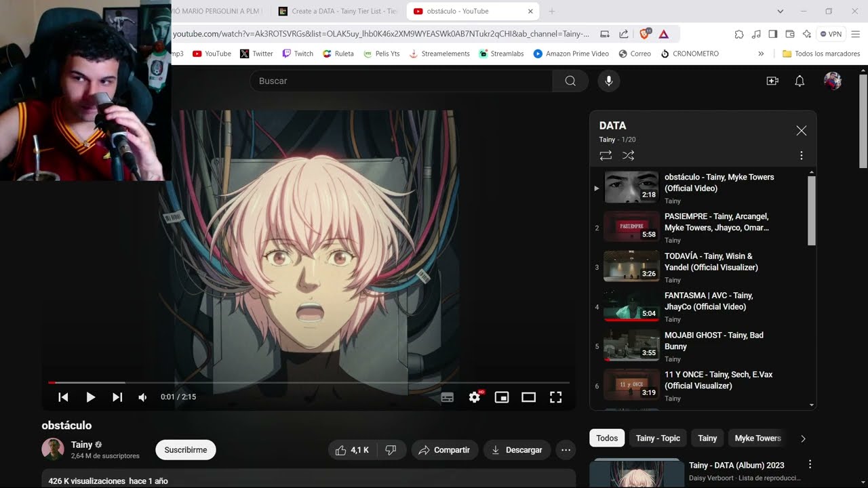Select the Tainy filter chip

(x=707, y=438)
